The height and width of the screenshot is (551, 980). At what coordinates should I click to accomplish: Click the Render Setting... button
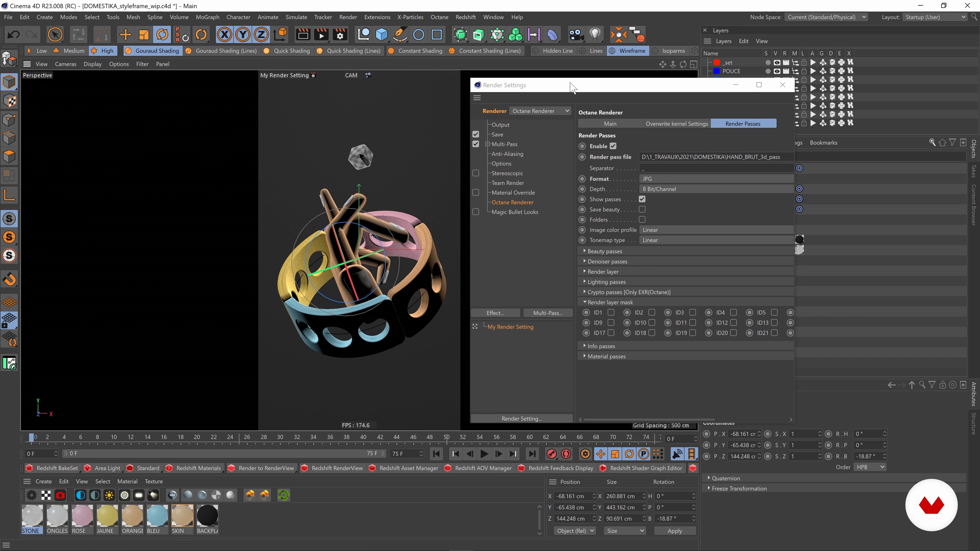522,418
